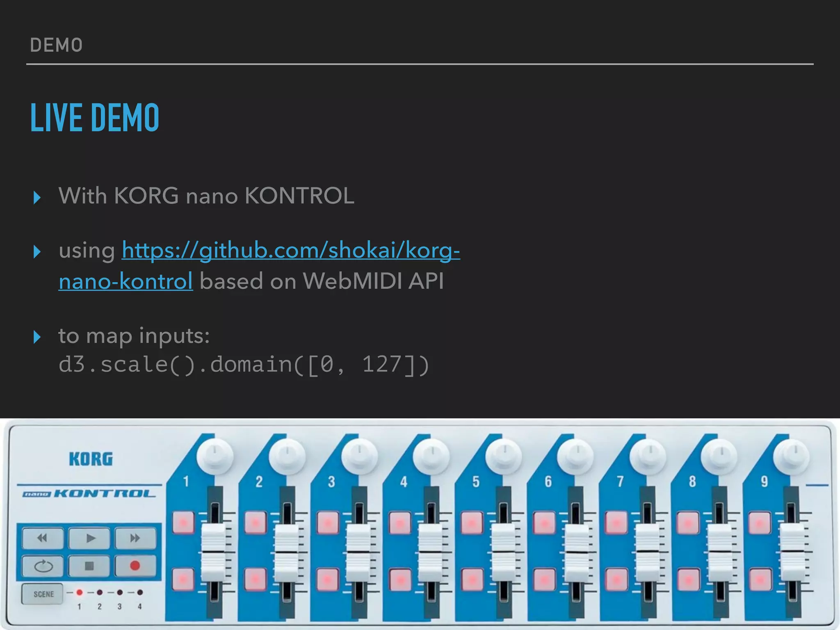The height and width of the screenshot is (630, 840).
Task: Toggle the lower red pad of channel 3
Action: [328, 579]
